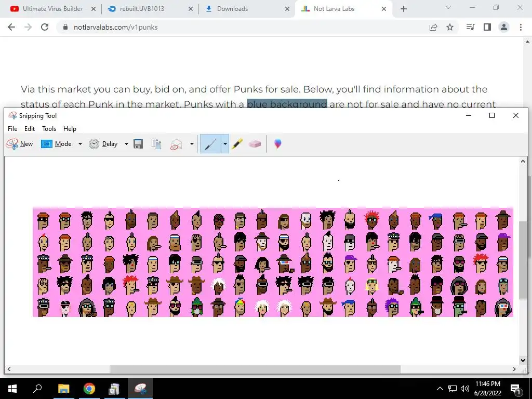Image resolution: width=532 pixels, height=399 pixels.
Task: Click the Mode button in Snipping Tool
Action: 56,144
